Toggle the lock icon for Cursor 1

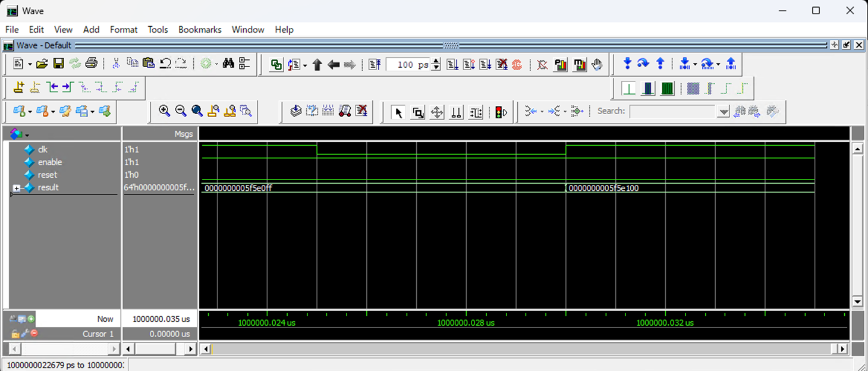[15, 334]
